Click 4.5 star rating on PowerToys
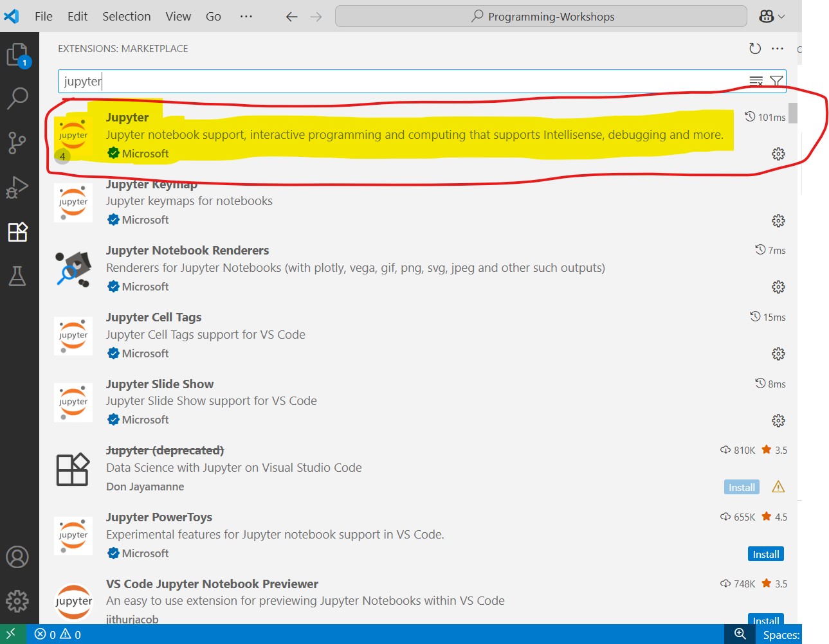This screenshot has height=644, width=829. coord(774,517)
